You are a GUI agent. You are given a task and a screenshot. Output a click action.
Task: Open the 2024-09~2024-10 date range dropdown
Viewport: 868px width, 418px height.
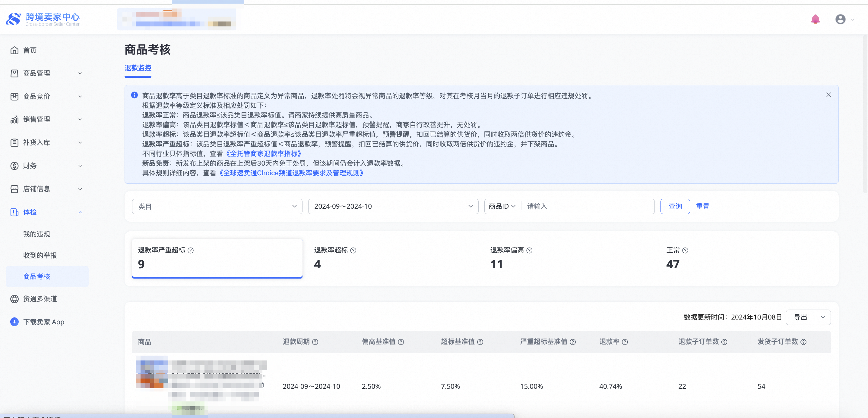click(393, 206)
